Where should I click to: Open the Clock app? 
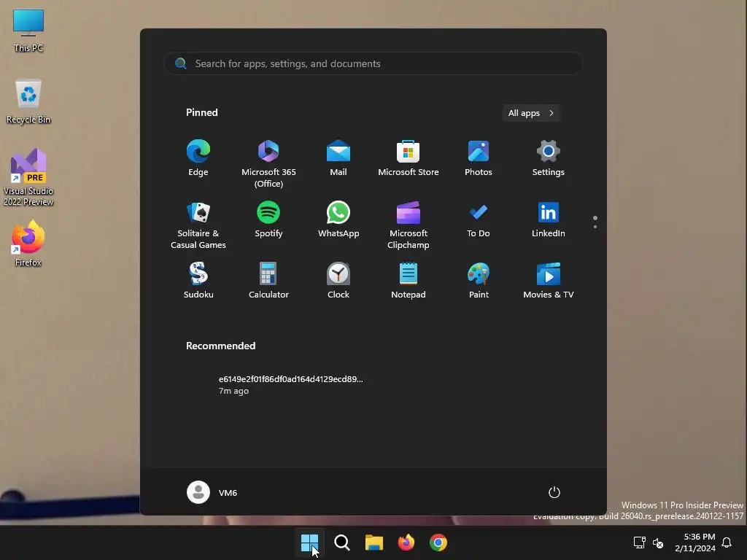point(338,281)
